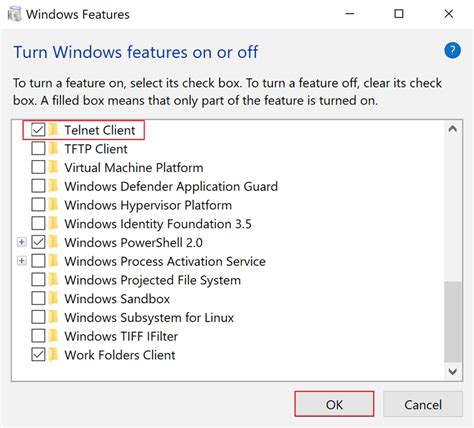Click the vertical scrollbar thumb
Viewport: 474px width, 428px height.
coord(453,321)
